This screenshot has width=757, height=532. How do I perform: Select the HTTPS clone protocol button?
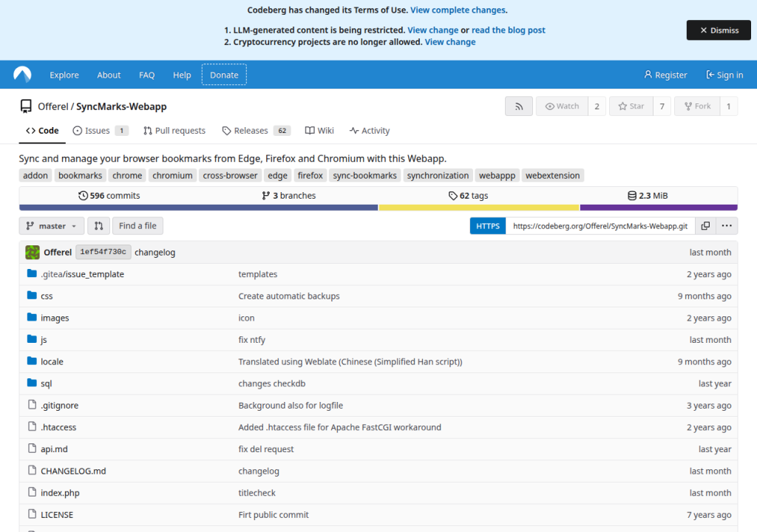[488, 226]
